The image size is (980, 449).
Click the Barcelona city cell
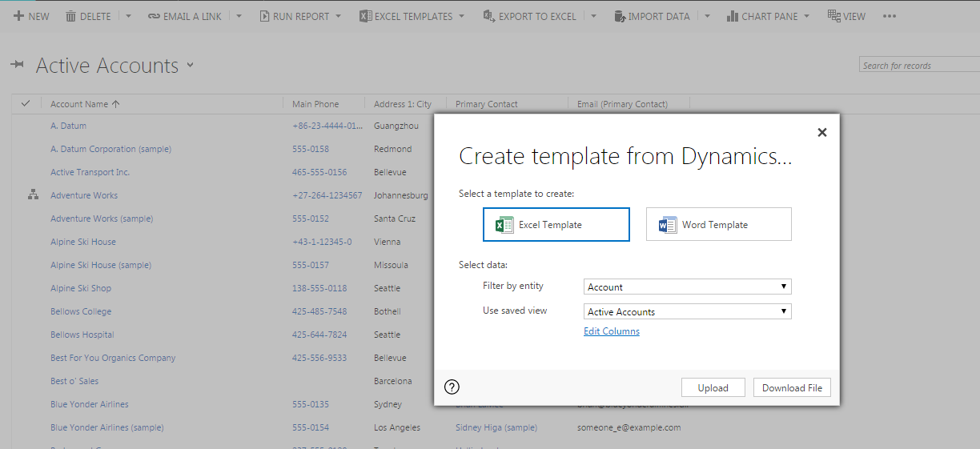tap(393, 381)
